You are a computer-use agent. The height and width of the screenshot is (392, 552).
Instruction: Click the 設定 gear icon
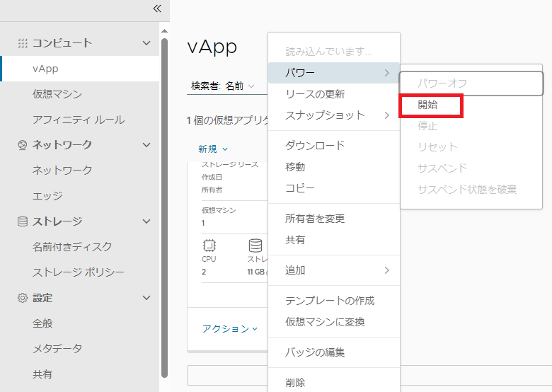point(23,298)
